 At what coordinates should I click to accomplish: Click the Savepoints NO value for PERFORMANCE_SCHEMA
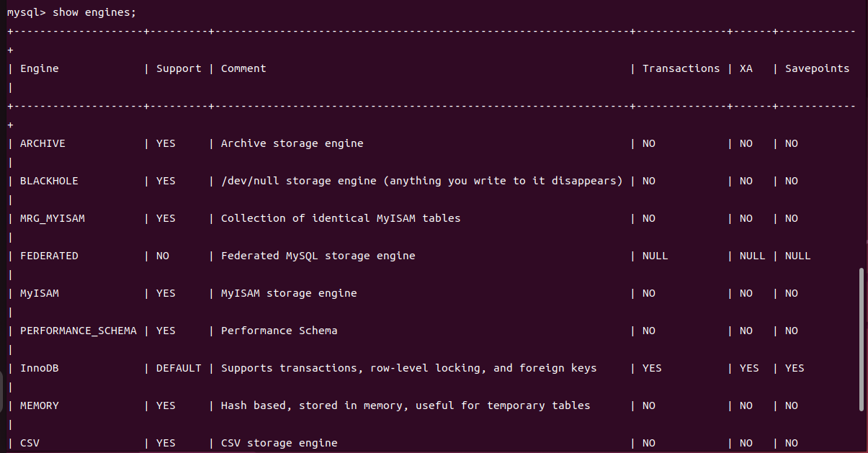[792, 331]
